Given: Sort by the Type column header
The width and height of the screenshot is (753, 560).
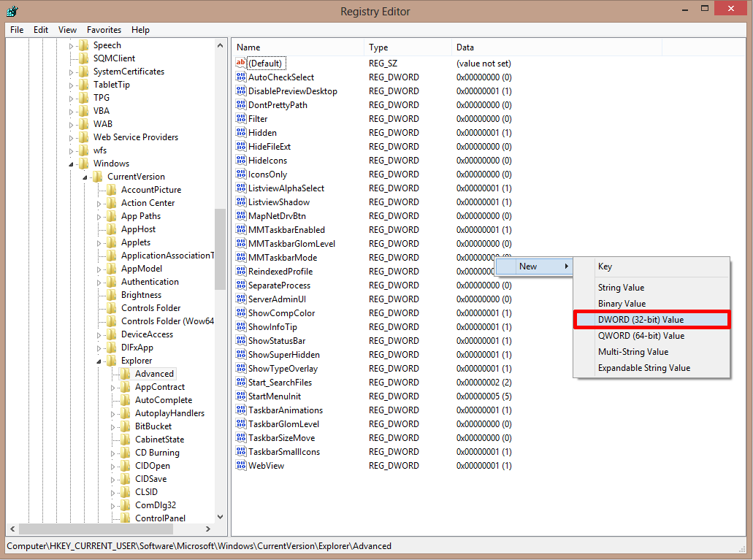Looking at the screenshot, I should pyautogui.click(x=408, y=47).
